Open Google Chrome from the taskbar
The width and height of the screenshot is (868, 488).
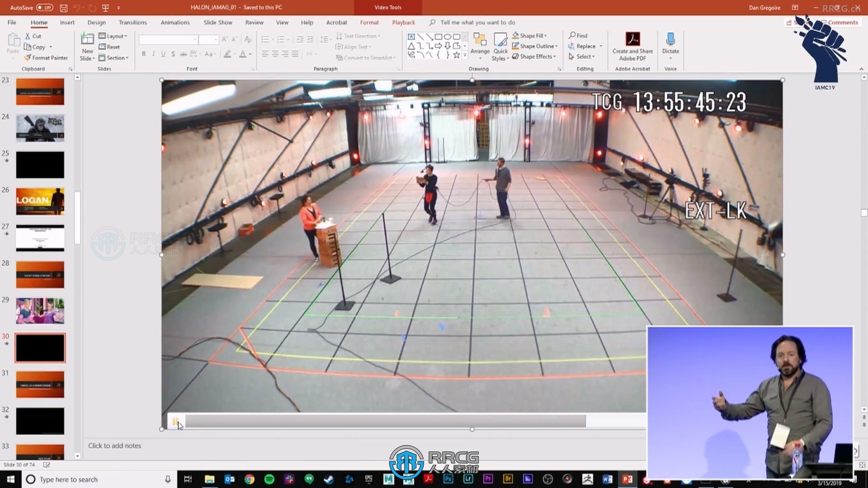pyautogui.click(x=250, y=479)
